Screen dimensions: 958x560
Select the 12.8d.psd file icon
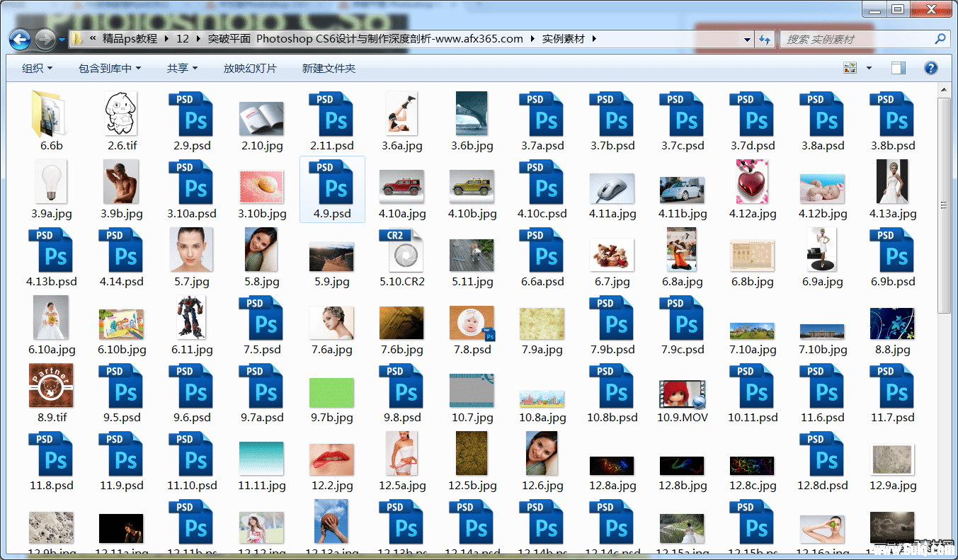click(x=822, y=455)
